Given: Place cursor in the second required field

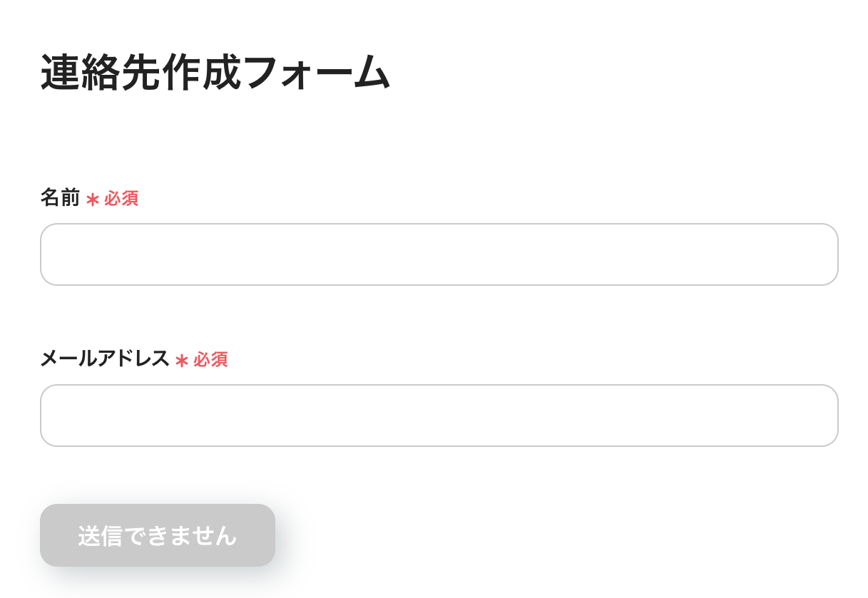Looking at the screenshot, I should pyautogui.click(x=439, y=416).
